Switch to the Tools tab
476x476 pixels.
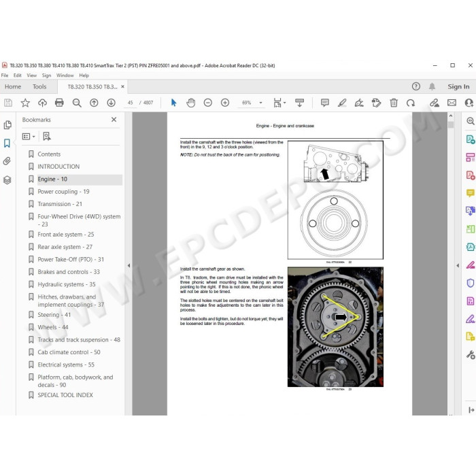coord(39,87)
